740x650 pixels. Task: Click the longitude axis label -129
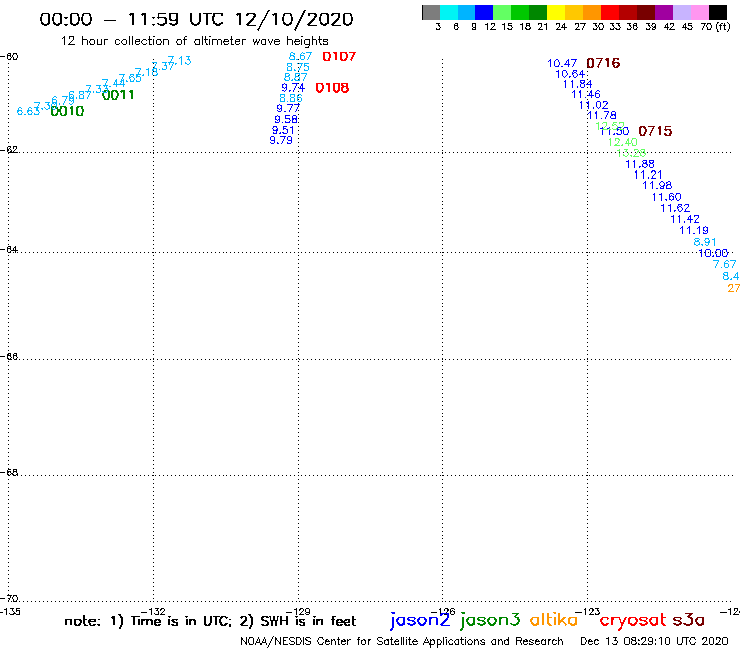click(x=298, y=612)
